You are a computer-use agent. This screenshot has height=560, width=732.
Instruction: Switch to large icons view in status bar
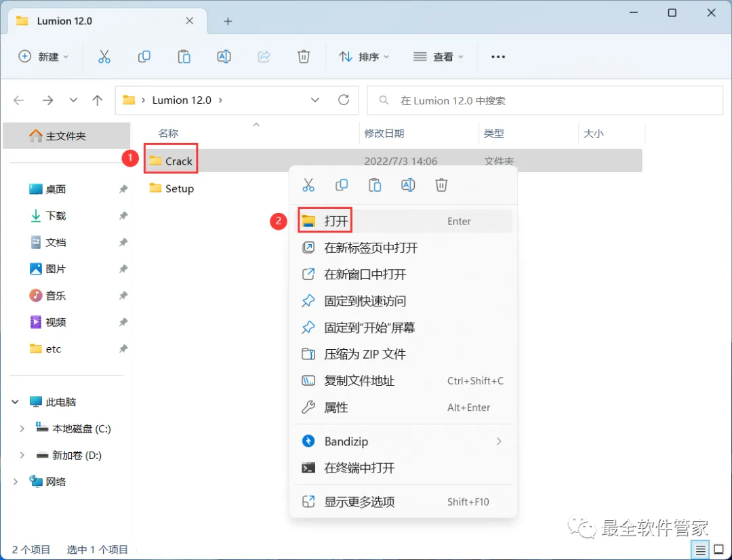tap(719, 551)
